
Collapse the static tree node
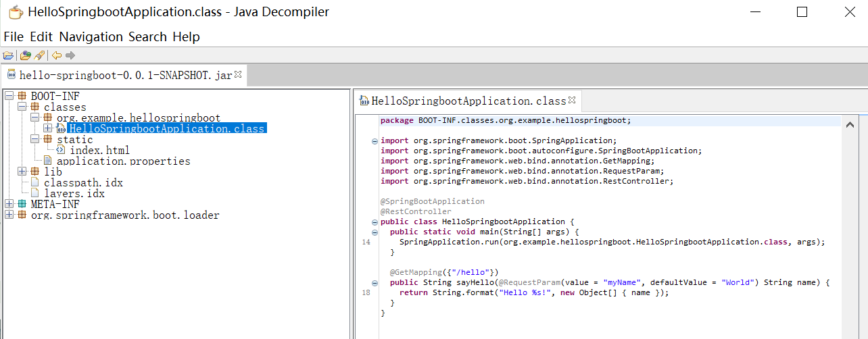point(34,140)
